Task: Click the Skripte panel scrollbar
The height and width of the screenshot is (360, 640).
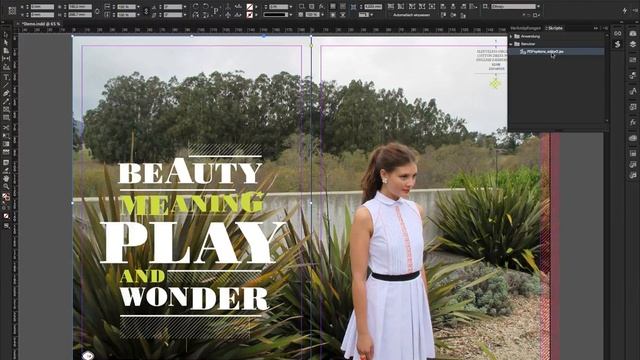Action: point(607,78)
